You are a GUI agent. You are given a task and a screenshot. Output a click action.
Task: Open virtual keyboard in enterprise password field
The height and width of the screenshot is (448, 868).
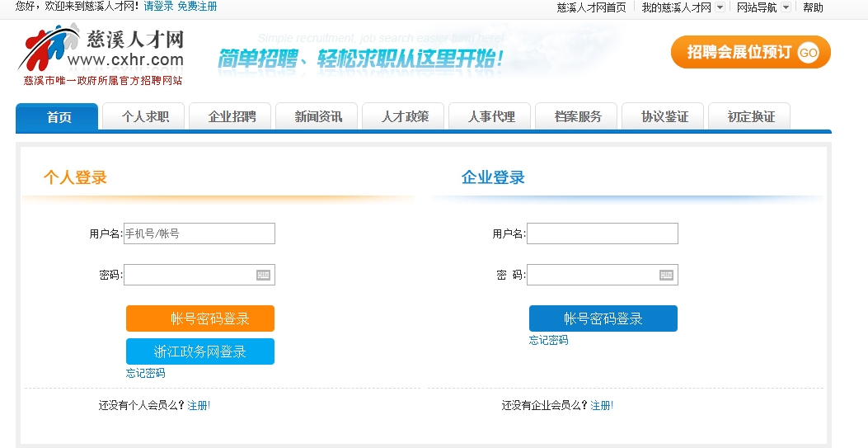[666, 275]
